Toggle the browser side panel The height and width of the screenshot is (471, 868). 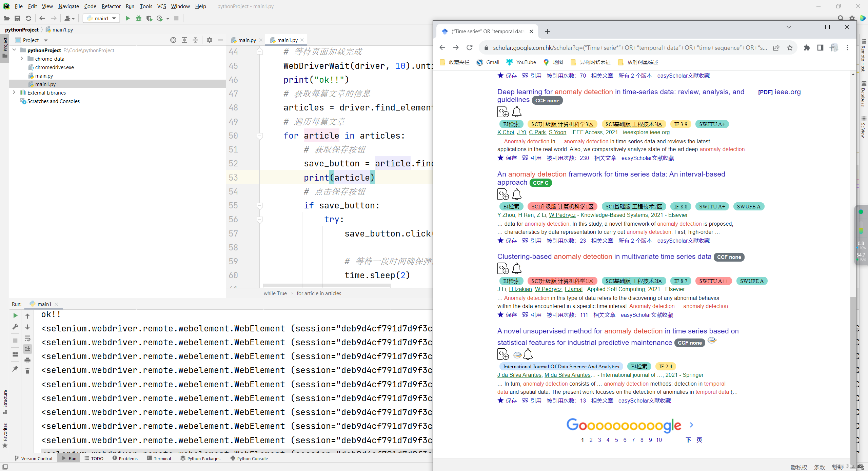coord(820,48)
